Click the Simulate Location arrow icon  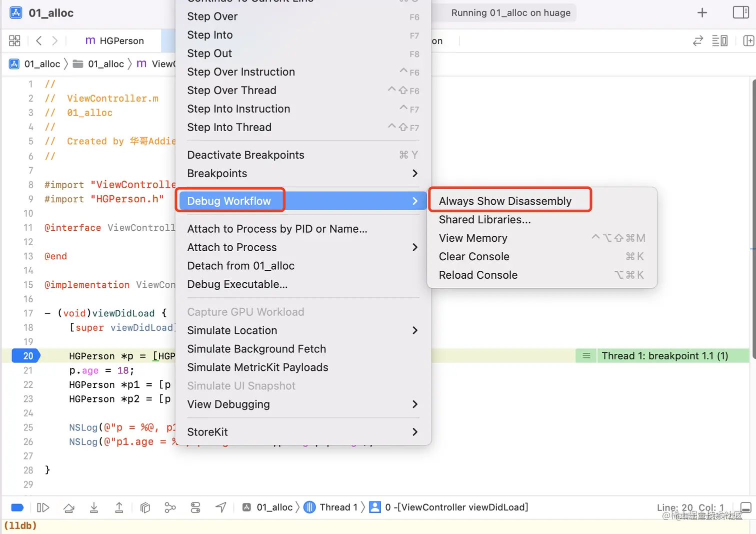pos(221,507)
